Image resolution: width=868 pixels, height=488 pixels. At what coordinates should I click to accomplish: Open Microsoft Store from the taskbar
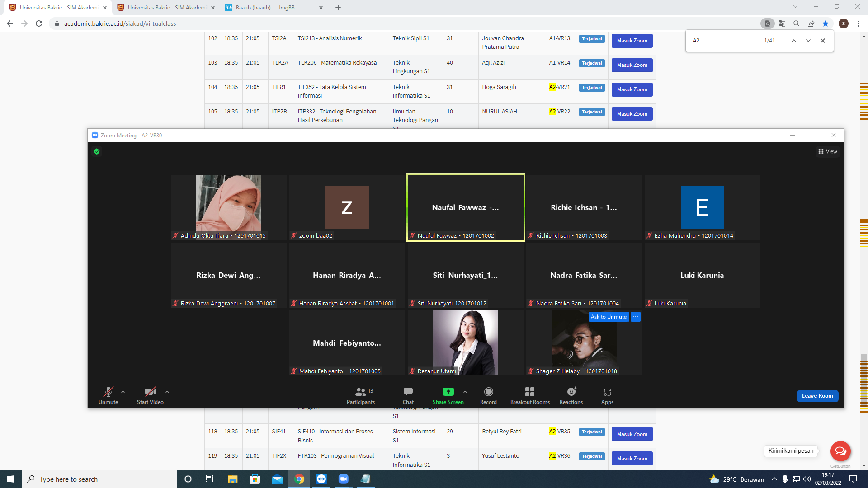255,479
